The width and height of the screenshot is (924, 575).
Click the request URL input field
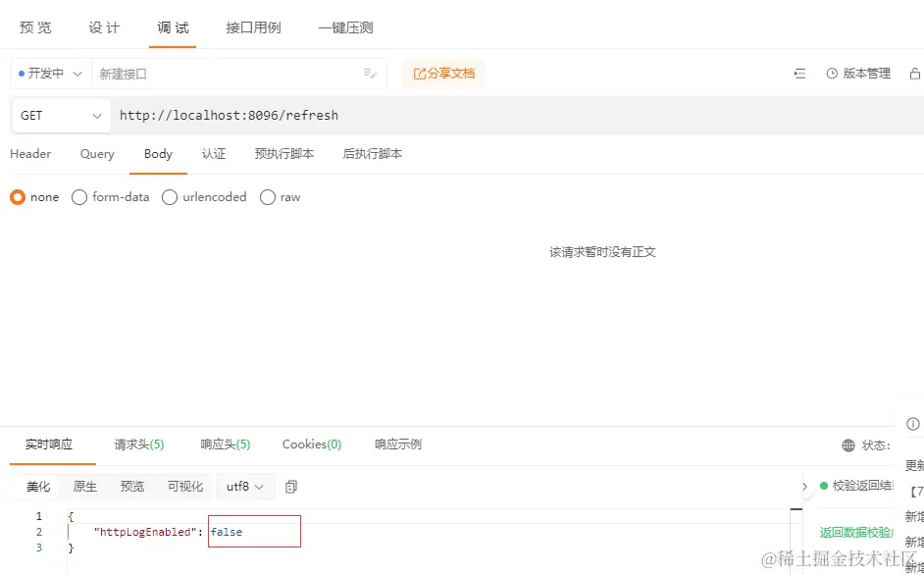click(392, 115)
